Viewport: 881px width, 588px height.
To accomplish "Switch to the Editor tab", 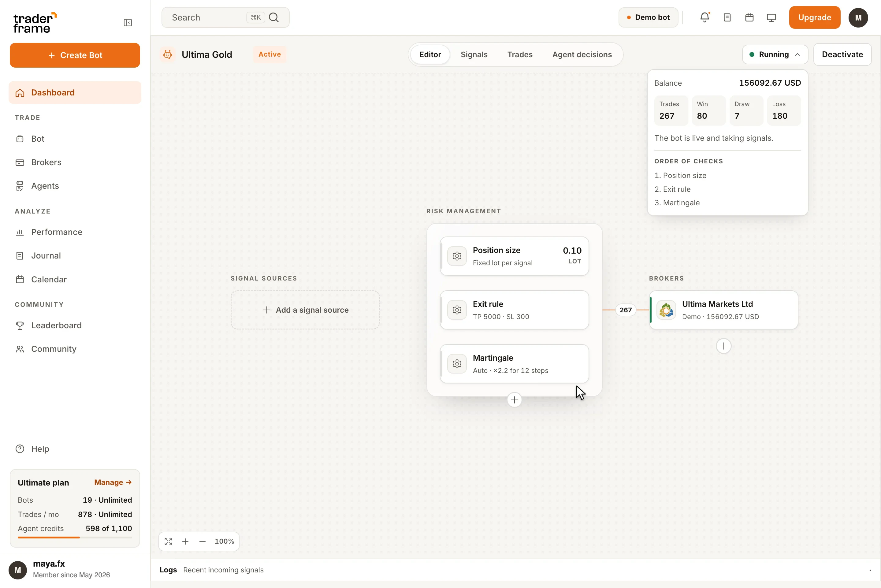I will 430,55.
